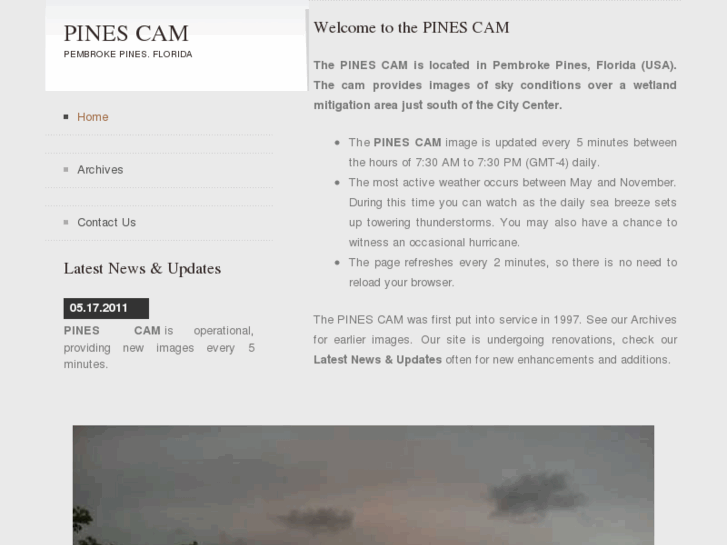727x545 pixels.
Task: Open the Contact Us page
Action: click(x=107, y=223)
